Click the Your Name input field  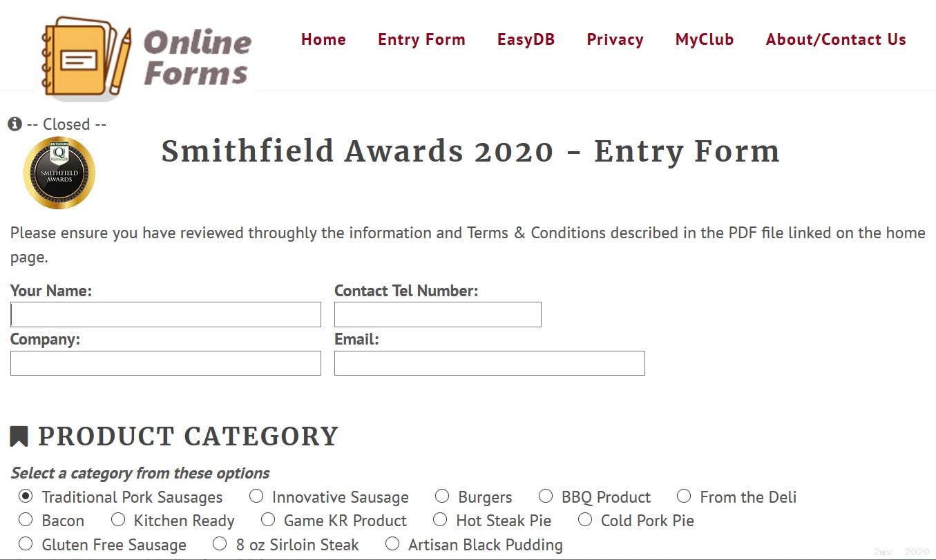(x=166, y=314)
